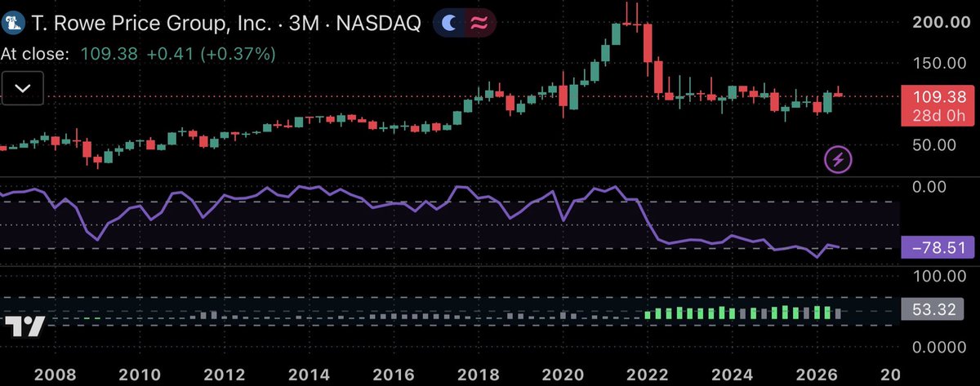This screenshot has height=386, width=980.
Task: Click the red 109.38 current price label
Action: point(938,96)
